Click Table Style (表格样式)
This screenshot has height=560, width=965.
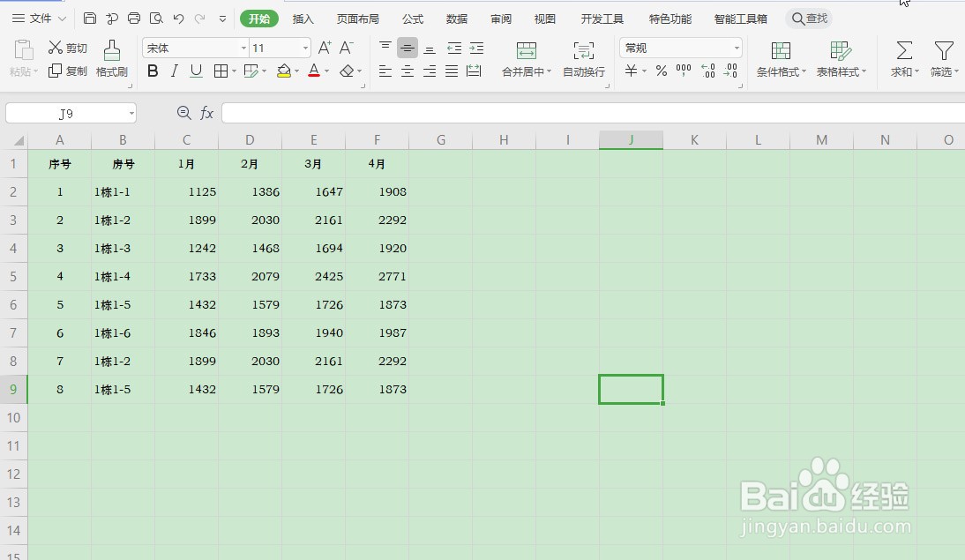tap(841, 59)
